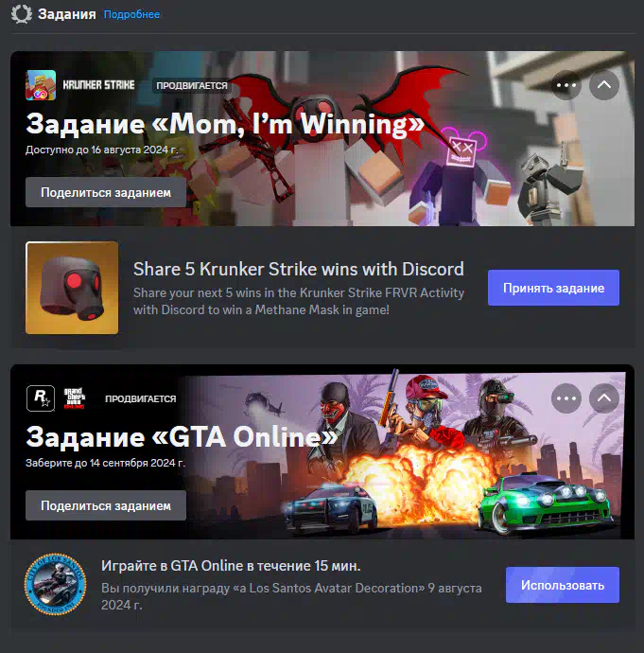Share the GTA Online quest
The height and width of the screenshot is (653, 644).
pos(106,505)
